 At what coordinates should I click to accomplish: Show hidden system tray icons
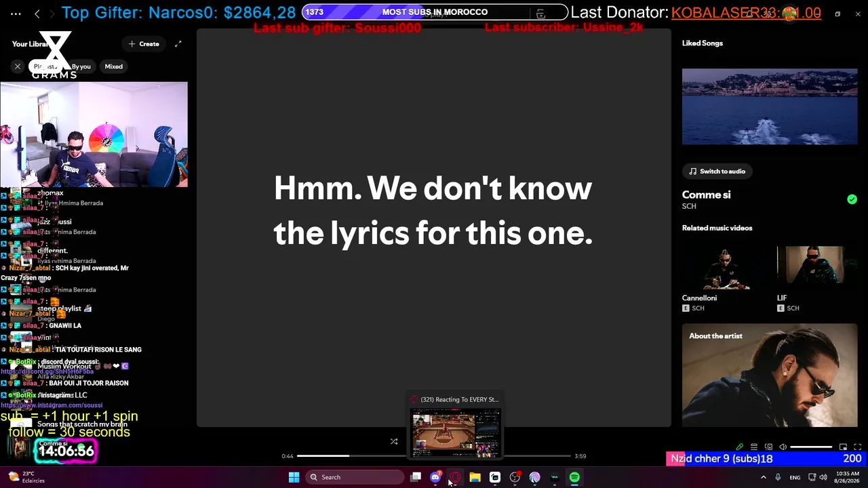point(764,477)
